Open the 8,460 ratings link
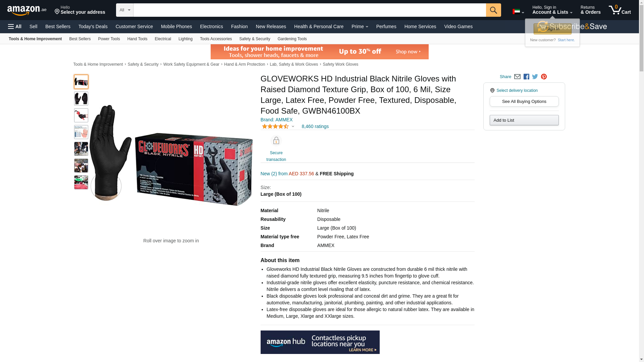 click(315, 126)
